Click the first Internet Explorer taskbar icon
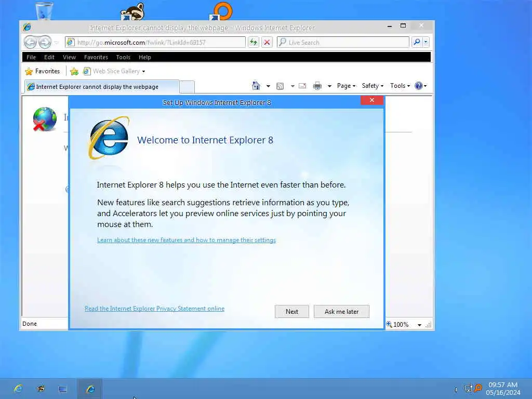This screenshot has height=399, width=532. click(x=18, y=389)
